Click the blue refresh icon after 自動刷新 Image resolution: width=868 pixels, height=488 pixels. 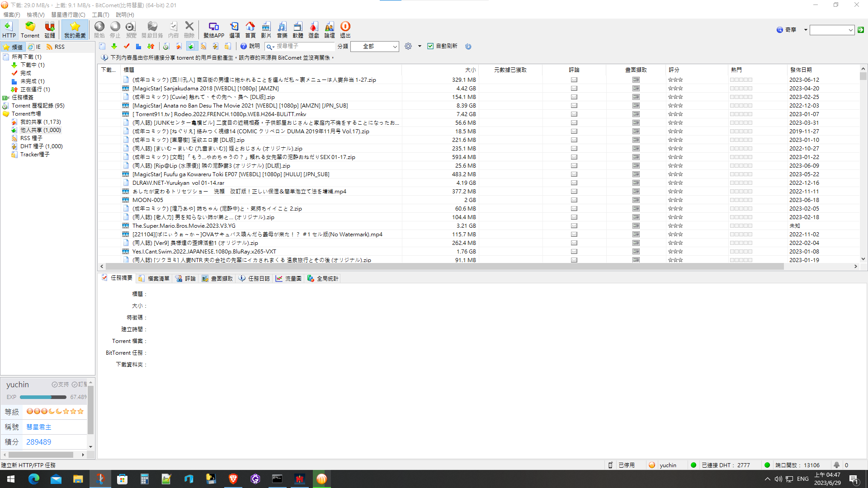pos(468,46)
